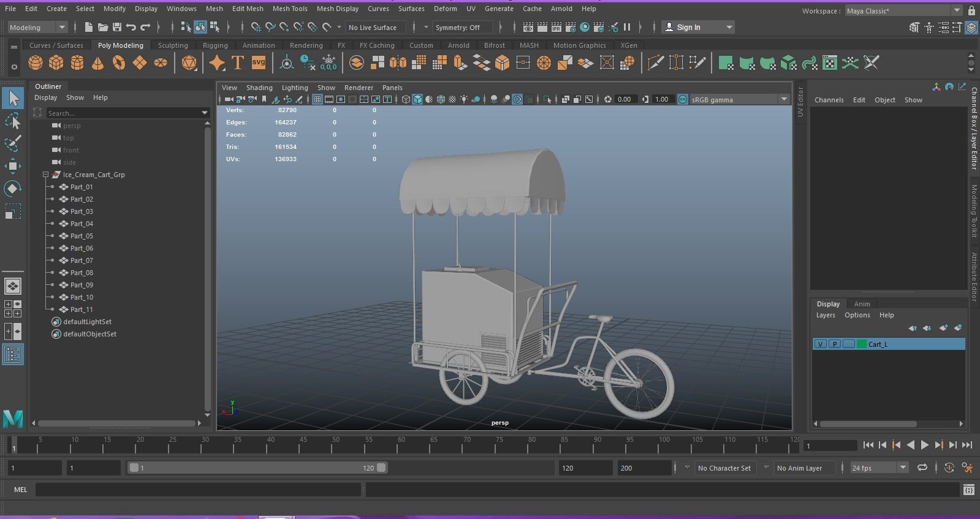Create a polygon cone from the shelf
Screen dimensions: 980x519
[x=98, y=63]
